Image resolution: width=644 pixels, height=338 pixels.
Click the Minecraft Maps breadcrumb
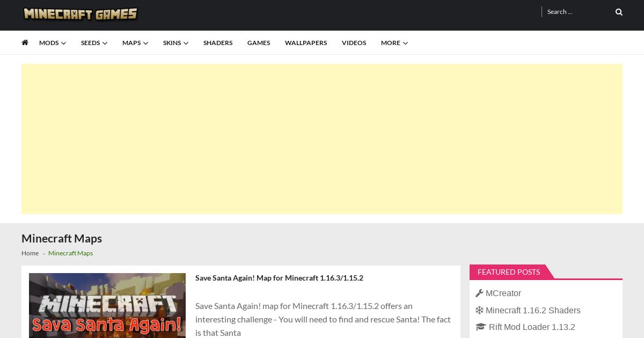pyautogui.click(x=70, y=253)
